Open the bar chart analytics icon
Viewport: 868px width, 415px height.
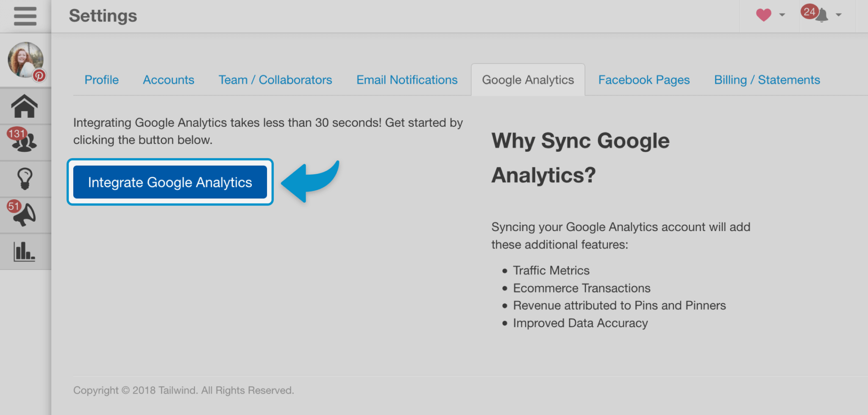pyautogui.click(x=24, y=252)
